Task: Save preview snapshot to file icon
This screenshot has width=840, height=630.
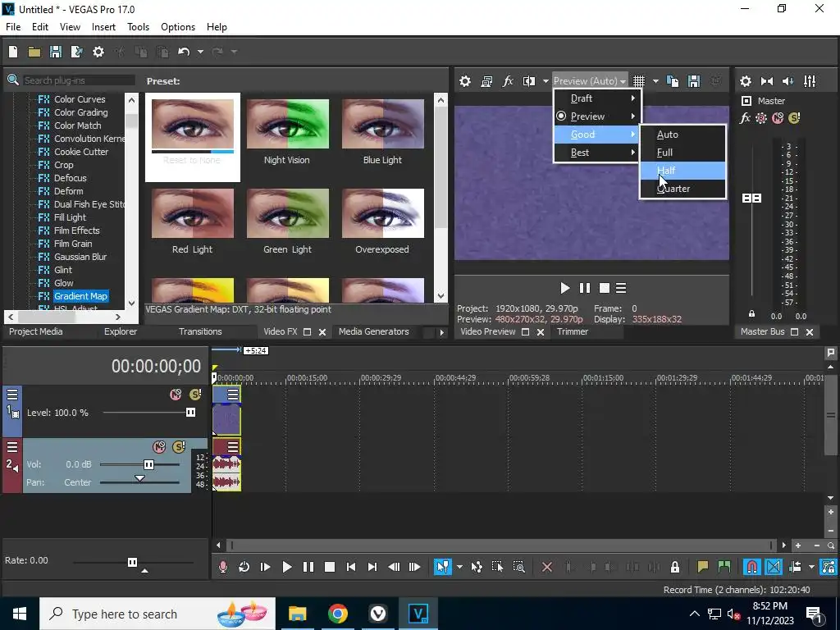Action: [x=694, y=81]
